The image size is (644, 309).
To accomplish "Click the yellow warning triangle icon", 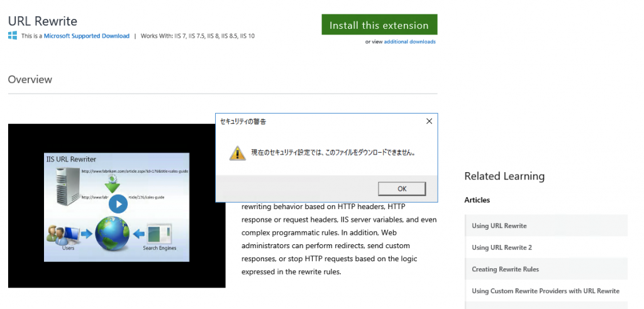I will pyautogui.click(x=237, y=153).
